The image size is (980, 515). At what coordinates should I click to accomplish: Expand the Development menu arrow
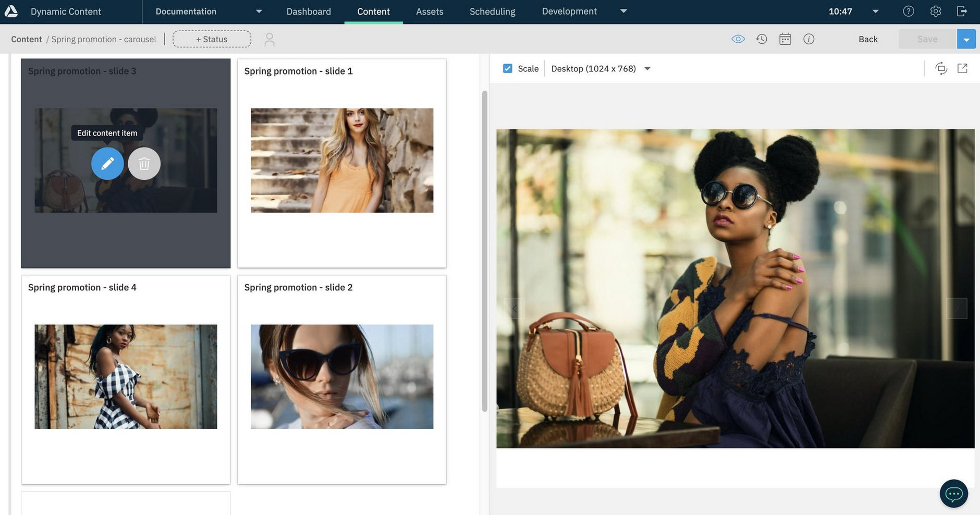(623, 11)
